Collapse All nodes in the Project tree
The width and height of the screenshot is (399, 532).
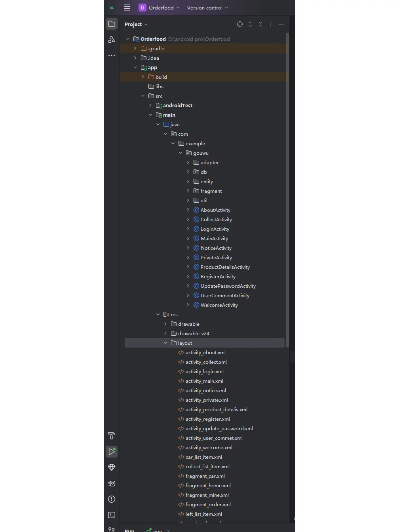coord(260,24)
